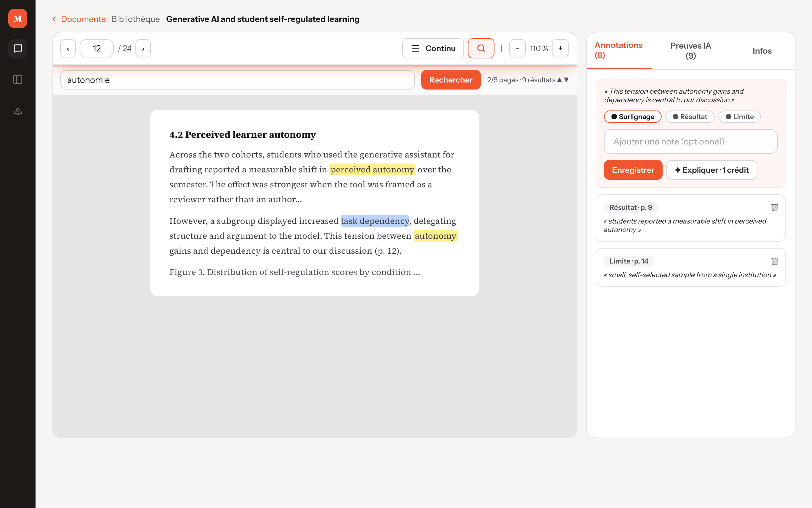Click the orange M app logo
Image resolution: width=812 pixels, height=508 pixels.
tap(18, 18)
